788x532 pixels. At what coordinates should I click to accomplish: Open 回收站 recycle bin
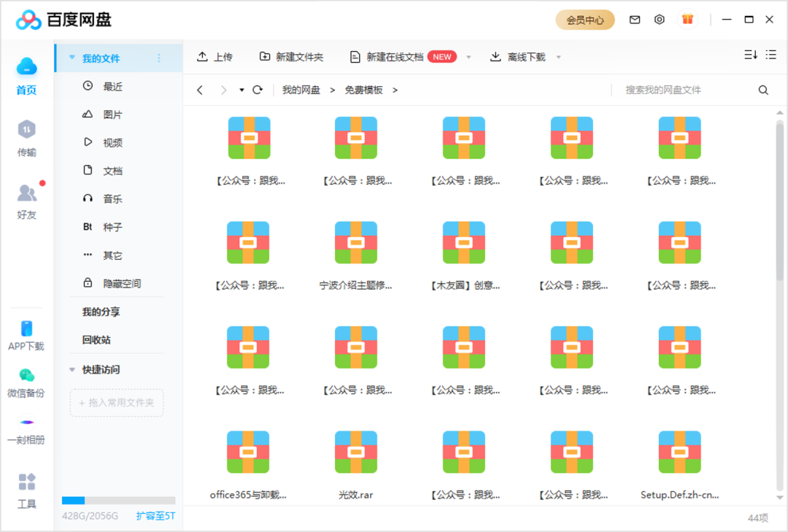[x=96, y=340]
